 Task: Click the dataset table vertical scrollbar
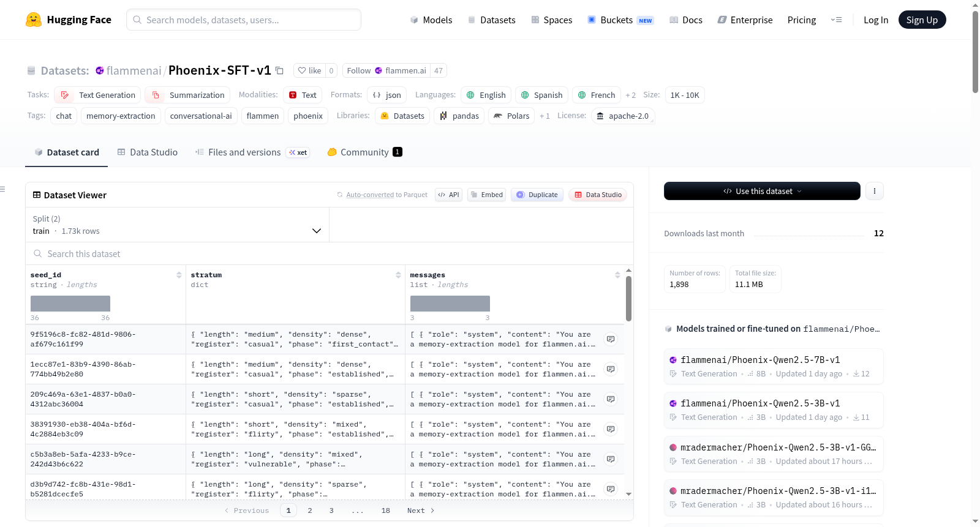click(x=628, y=298)
